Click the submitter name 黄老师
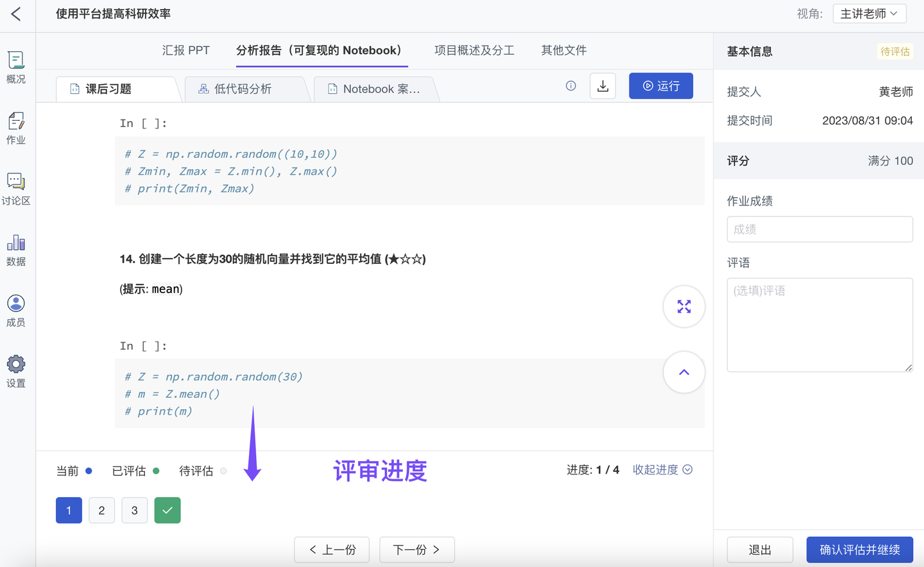Screen dimensions: 924x567 [896, 92]
